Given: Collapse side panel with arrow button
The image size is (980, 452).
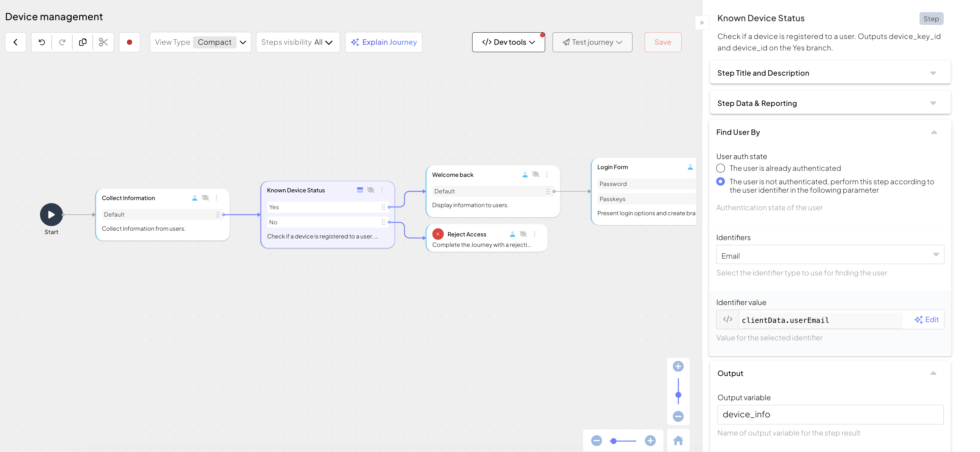Looking at the screenshot, I should [x=702, y=23].
